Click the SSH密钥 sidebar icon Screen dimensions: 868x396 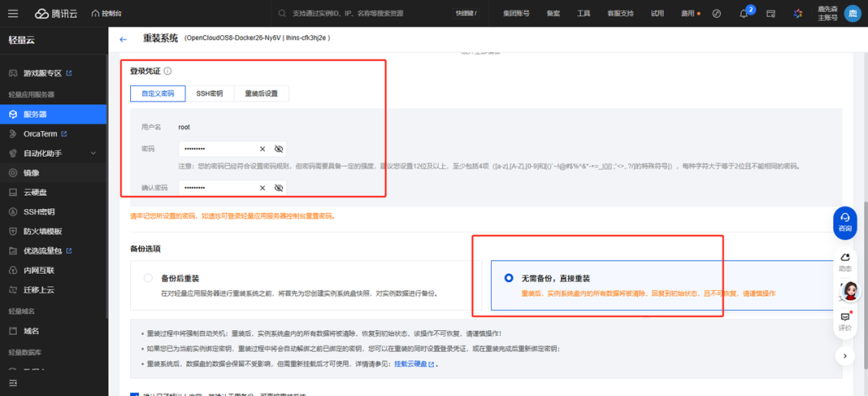(x=13, y=212)
